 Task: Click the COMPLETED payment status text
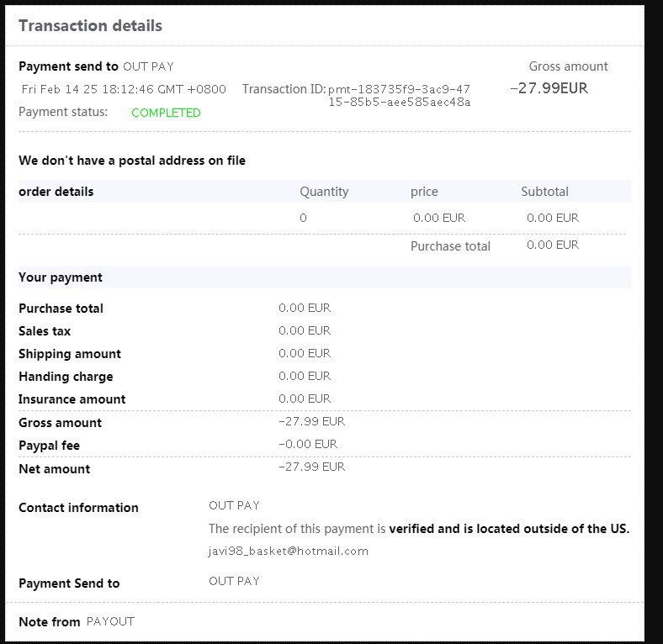point(166,113)
